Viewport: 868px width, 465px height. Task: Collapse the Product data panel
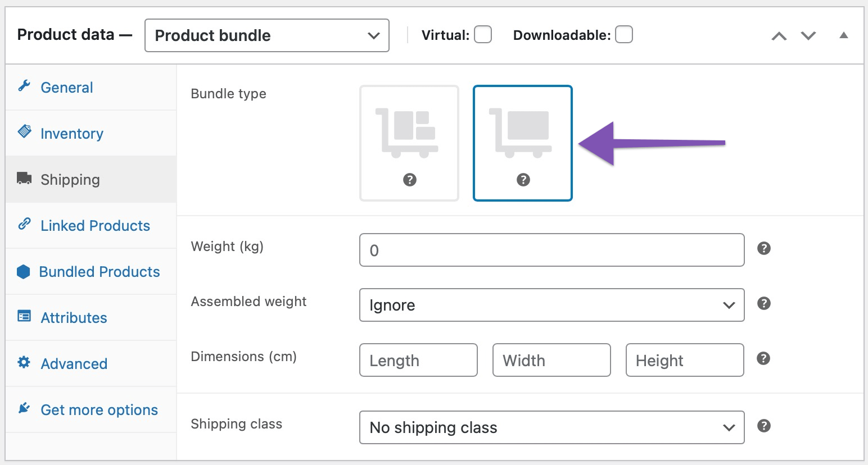point(844,34)
